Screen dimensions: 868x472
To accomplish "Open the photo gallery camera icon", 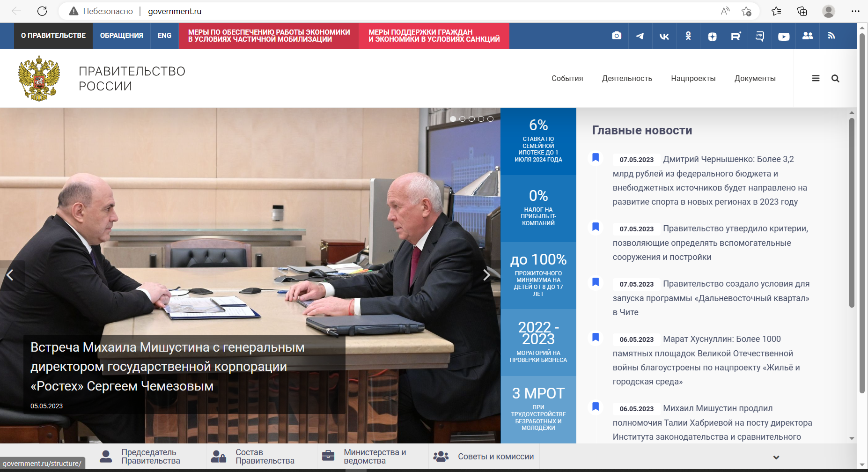I will pyautogui.click(x=617, y=36).
